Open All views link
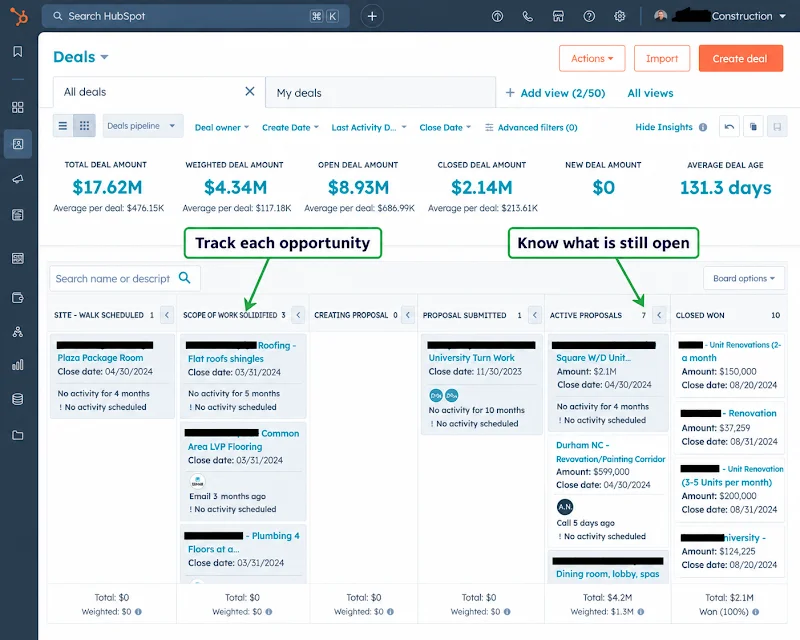The width and height of the screenshot is (800, 640). click(650, 93)
